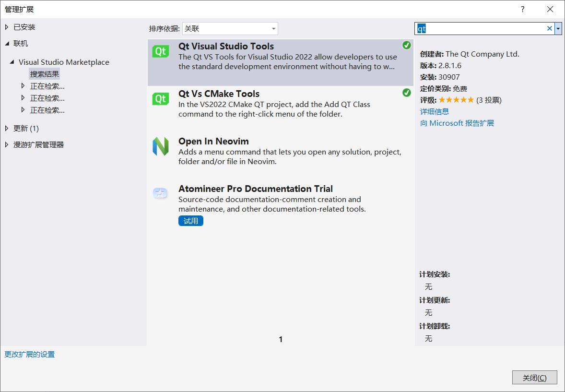
Task: Click the 定价类别: 免费 text
Action: (x=444, y=89)
